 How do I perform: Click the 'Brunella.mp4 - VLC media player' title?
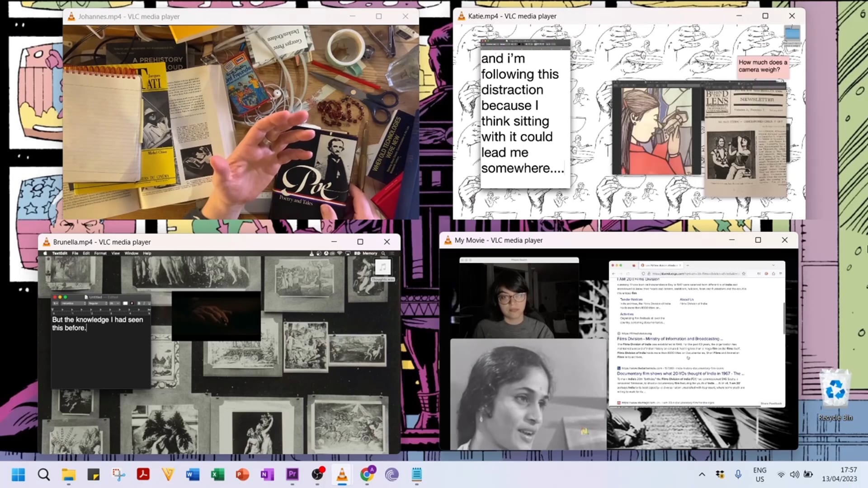(102, 242)
